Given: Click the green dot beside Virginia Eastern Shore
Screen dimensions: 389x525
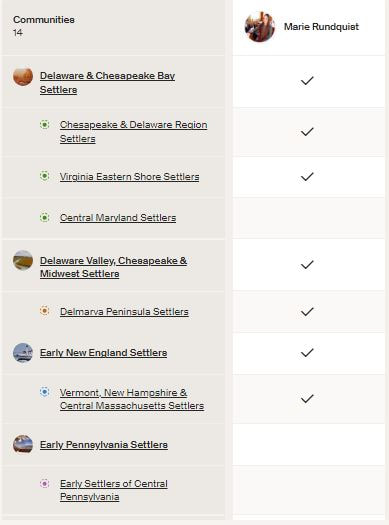Looking at the screenshot, I should click(x=45, y=176).
